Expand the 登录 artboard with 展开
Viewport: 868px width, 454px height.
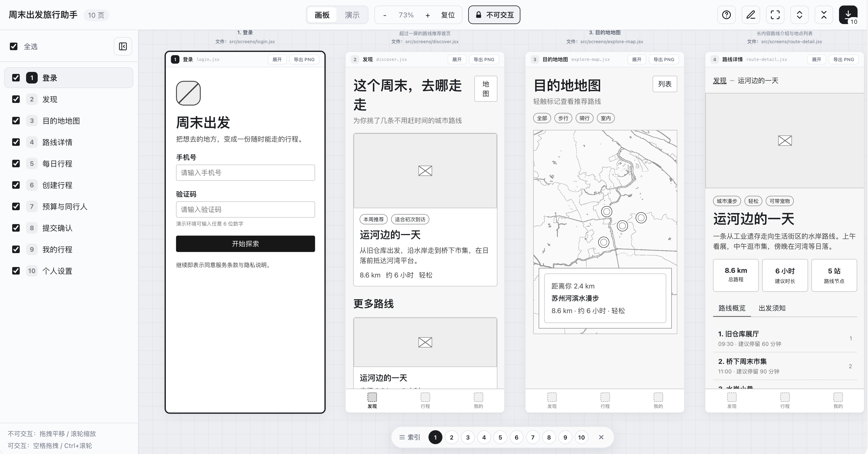(277, 59)
